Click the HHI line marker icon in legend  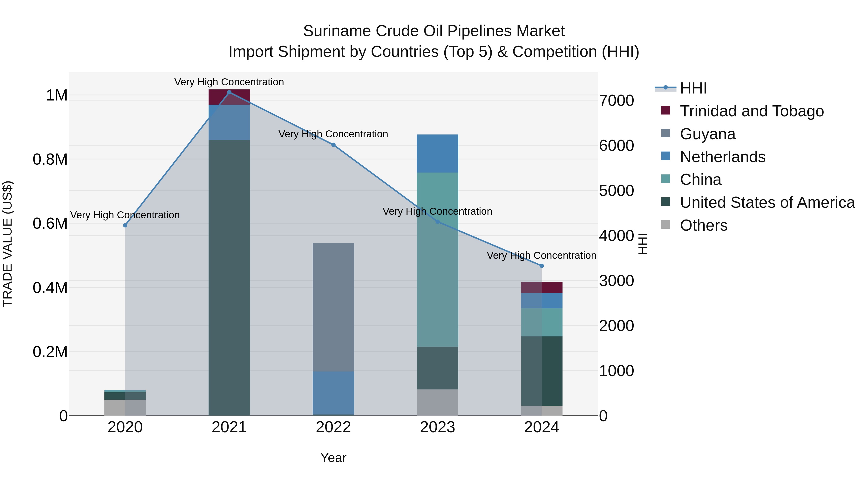click(x=665, y=87)
